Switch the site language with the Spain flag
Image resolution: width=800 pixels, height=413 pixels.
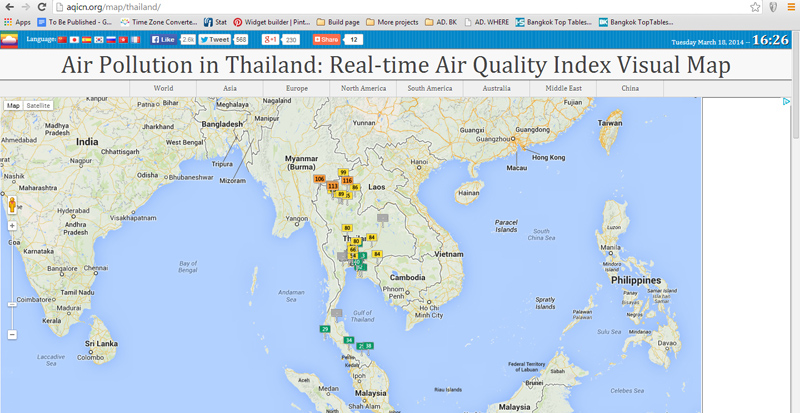click(87, 39)
